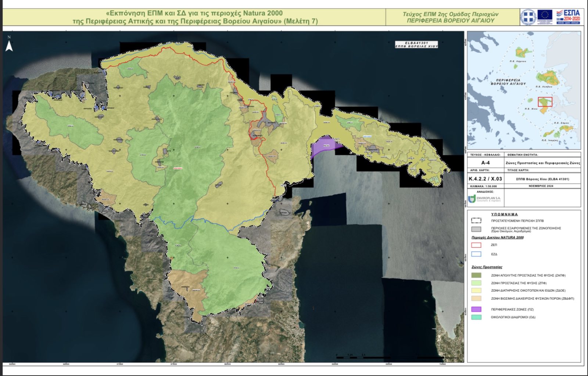Click the ΥΠΟΜΝΗΜΑ legend heading
The width and height of the screenshot is (588, 376).
pos(504,214)
